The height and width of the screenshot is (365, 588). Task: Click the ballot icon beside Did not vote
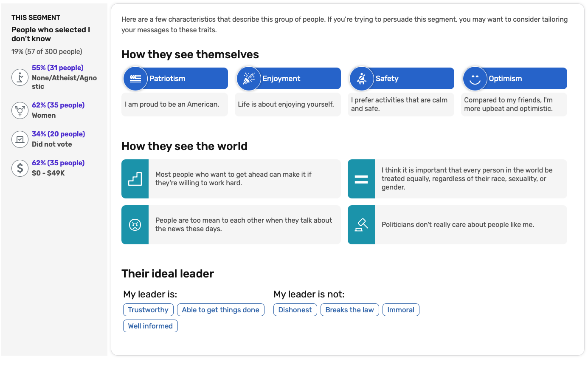[20, 139]
